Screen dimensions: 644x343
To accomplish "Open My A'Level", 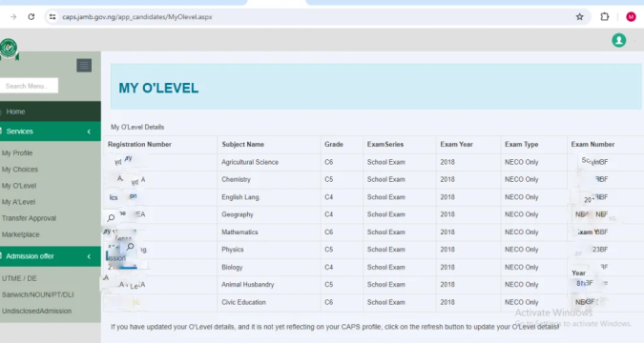I will click(x=18, y=202).
